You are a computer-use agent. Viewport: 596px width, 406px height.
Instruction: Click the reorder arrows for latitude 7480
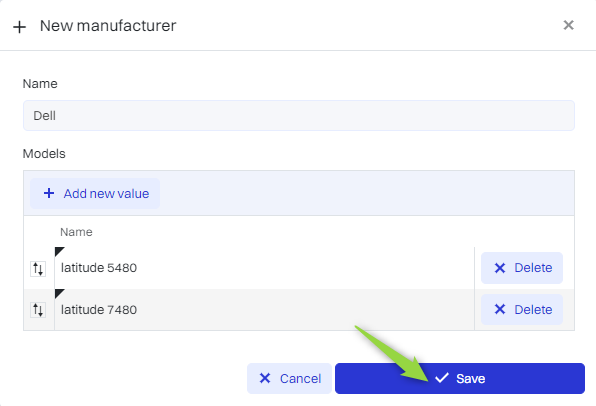38,310
